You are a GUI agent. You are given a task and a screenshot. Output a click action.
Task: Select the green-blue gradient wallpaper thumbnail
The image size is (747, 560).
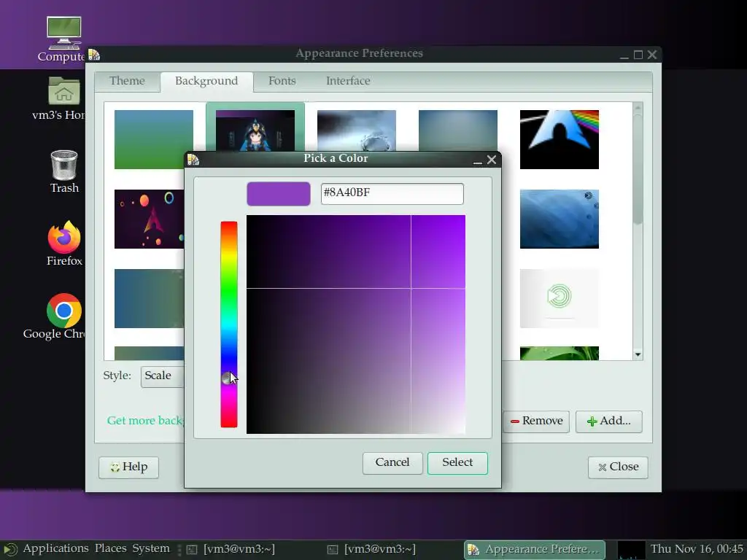153,139
